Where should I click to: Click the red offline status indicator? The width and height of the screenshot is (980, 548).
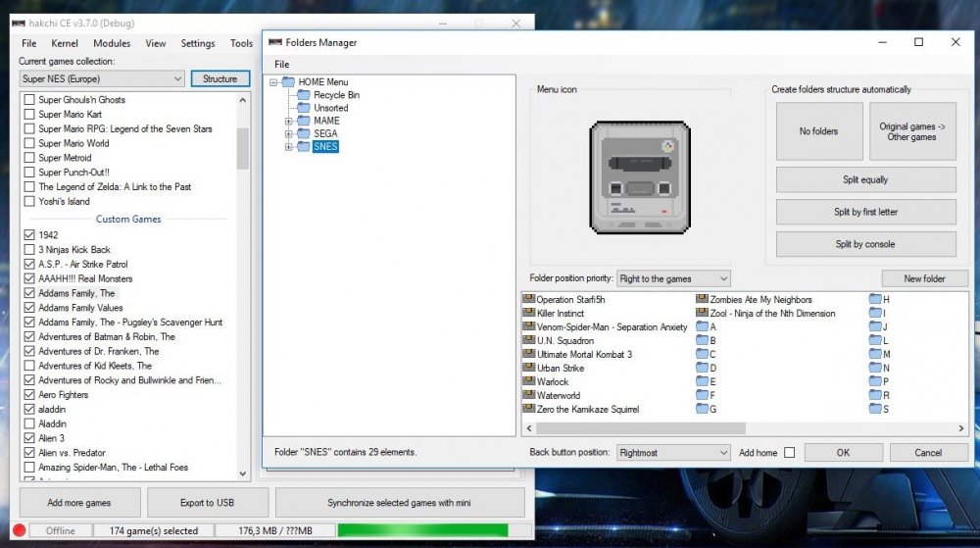tap(20, 530)
